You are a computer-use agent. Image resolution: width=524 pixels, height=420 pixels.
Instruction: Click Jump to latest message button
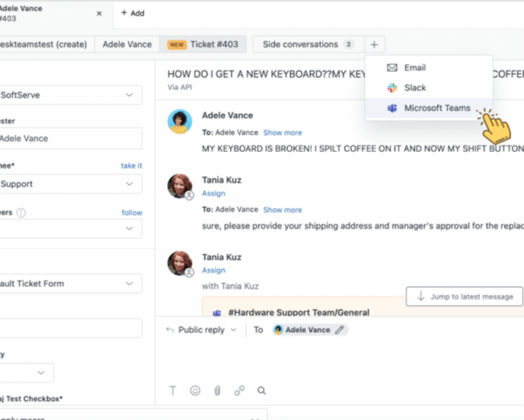click(465, 297)
